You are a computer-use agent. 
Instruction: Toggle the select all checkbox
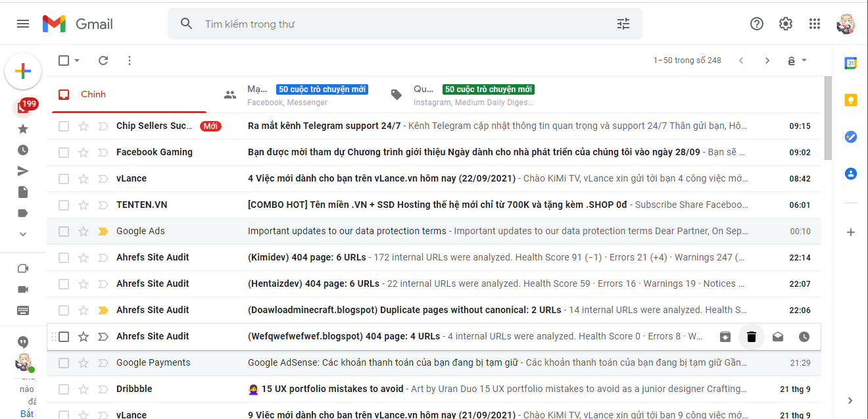click(64, 61)
